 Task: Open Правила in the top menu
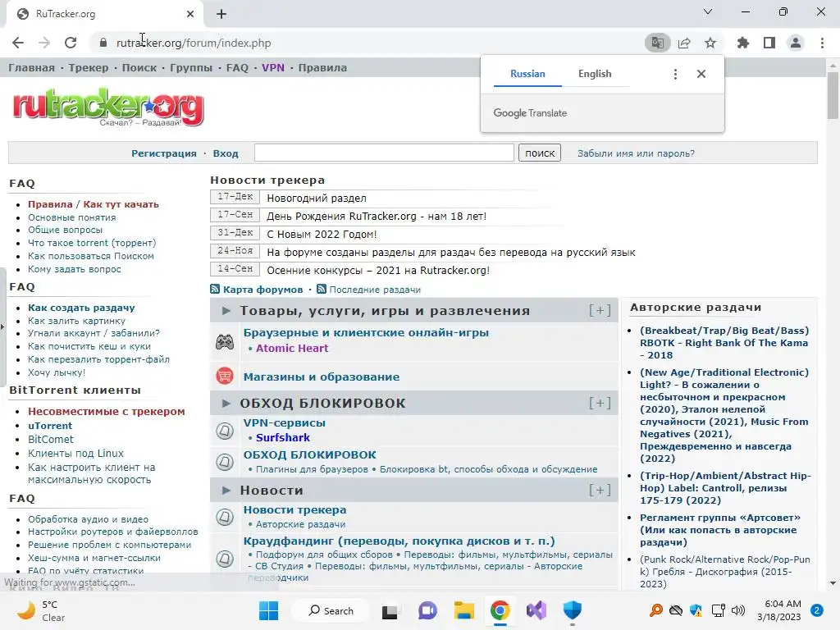[322, 68]
